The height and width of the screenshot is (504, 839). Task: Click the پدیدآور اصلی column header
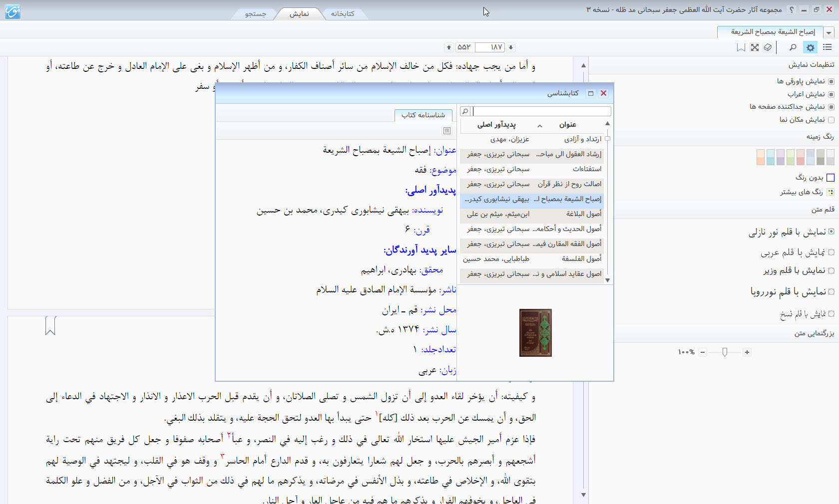pos(496,125)
